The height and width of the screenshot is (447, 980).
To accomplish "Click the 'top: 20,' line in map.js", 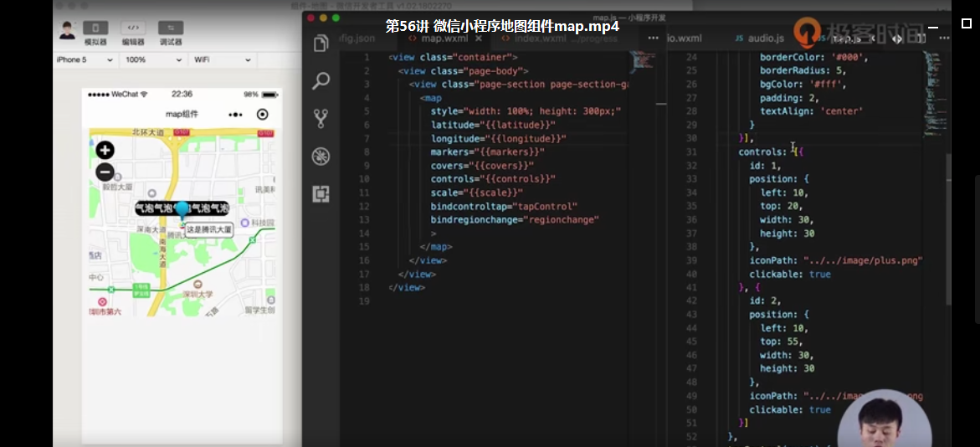I will 781,206.
